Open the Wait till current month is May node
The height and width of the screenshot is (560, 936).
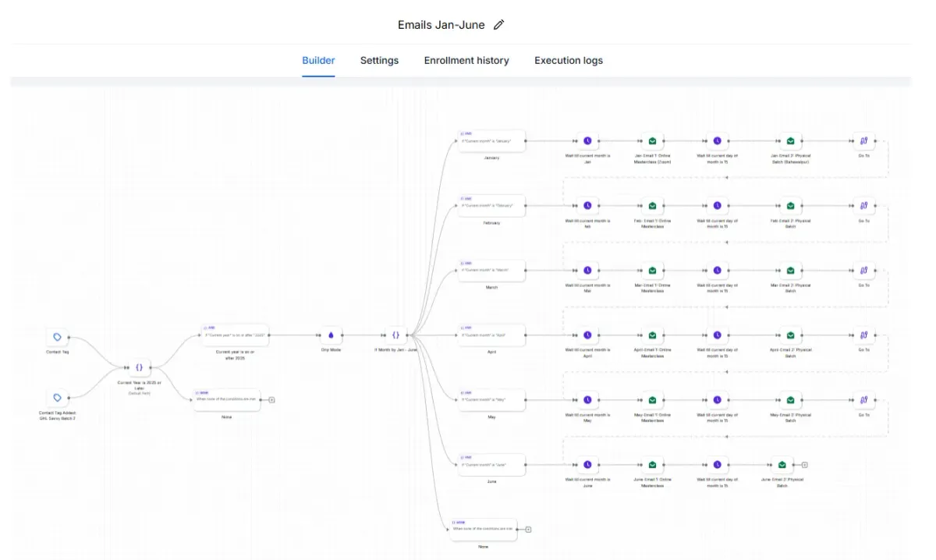point(587,400)
